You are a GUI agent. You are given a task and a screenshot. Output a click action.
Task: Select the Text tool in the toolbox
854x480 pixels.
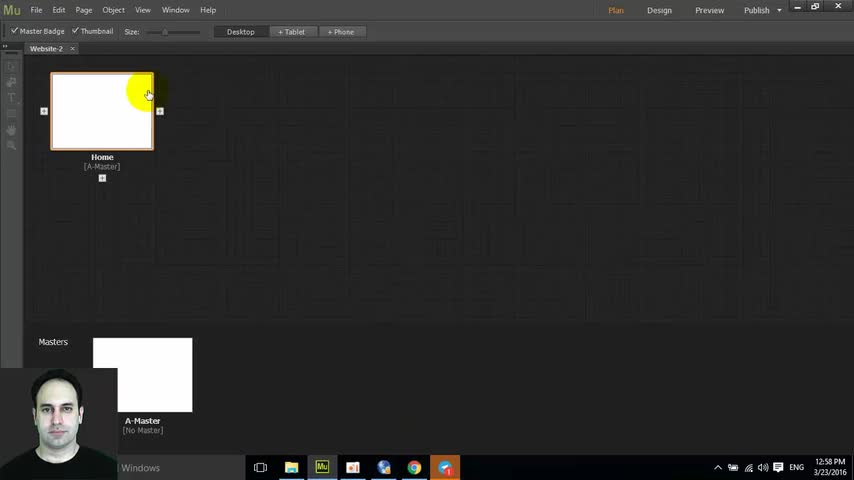(x=11, y=98)
